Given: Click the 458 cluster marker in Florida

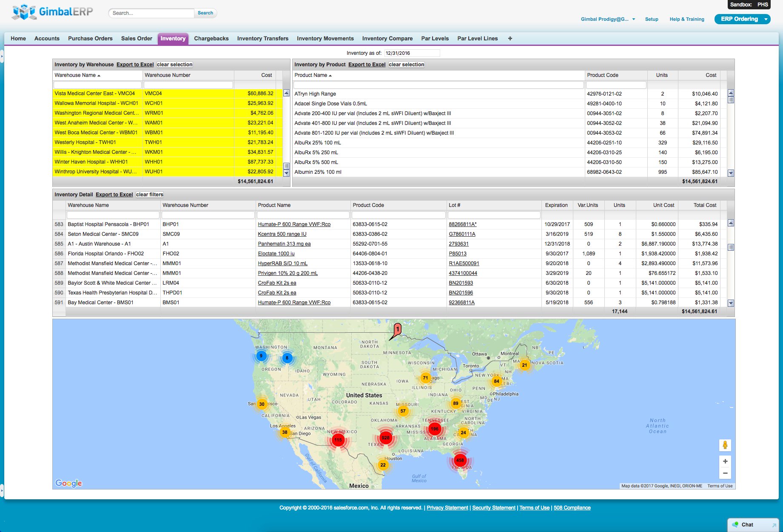Looking at the screenshot, I should click(460, 460).
